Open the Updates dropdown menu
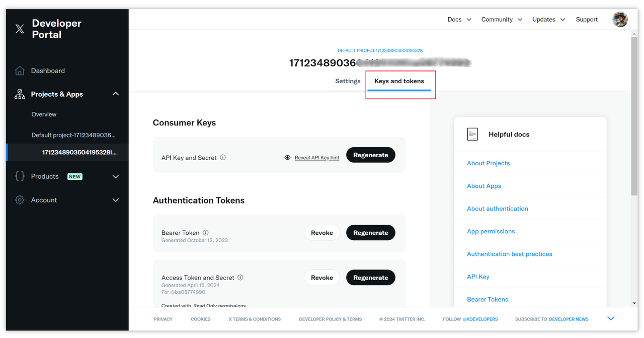The image size is (644, 338). [549, 19]
